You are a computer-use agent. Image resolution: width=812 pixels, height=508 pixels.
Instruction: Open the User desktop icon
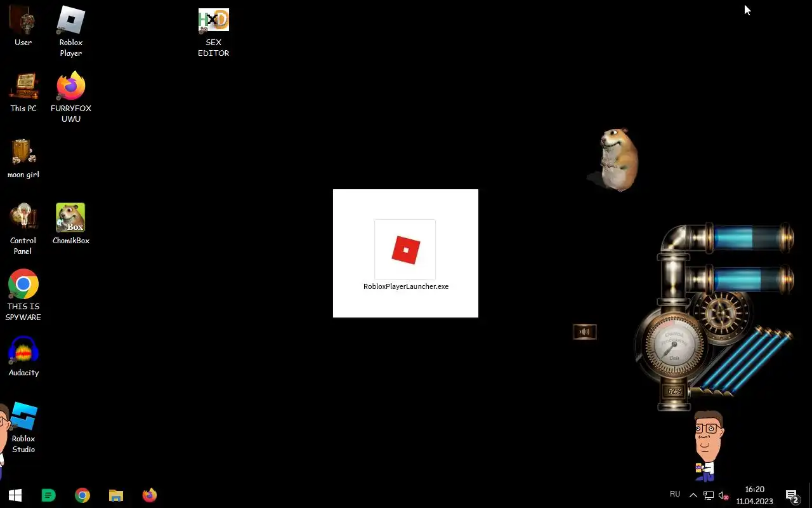click(23, 27)
